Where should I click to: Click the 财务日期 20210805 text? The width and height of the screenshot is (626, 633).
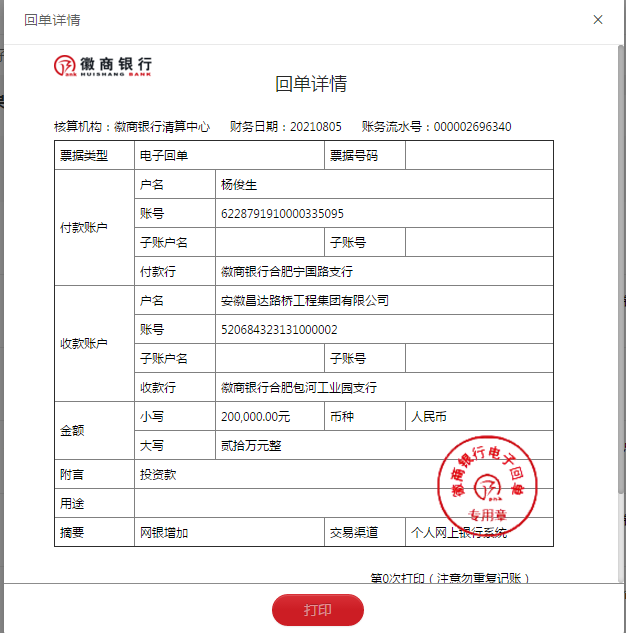click(285, 127)
